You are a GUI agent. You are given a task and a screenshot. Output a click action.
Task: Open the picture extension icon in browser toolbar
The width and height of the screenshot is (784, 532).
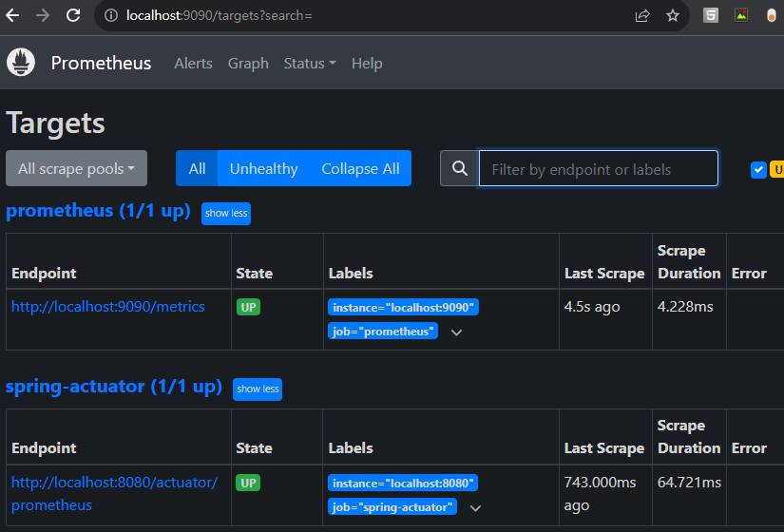click(x=741, y=15)
